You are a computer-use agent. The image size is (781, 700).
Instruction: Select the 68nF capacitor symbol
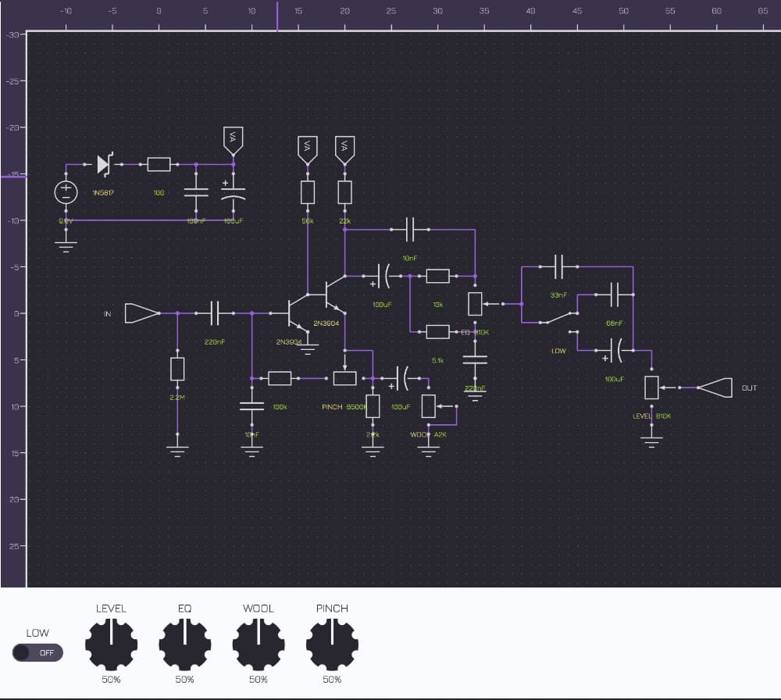[x=615, y=295]
